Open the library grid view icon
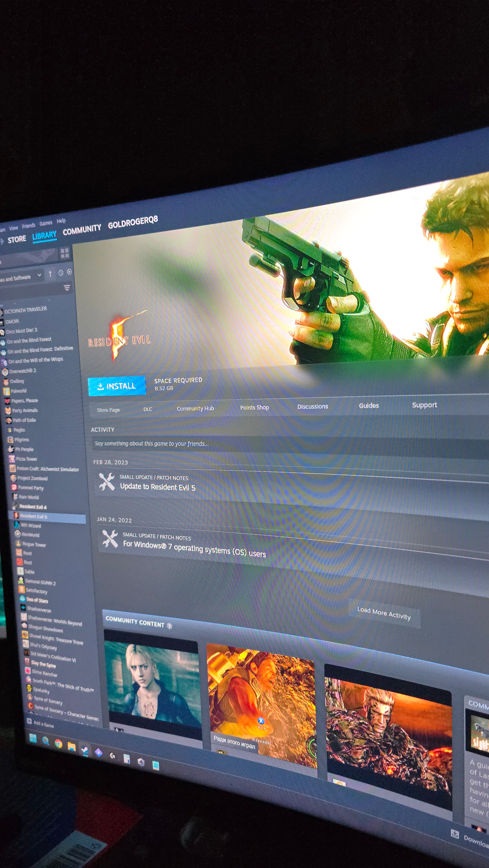489x868 pixels. point(64,253)
